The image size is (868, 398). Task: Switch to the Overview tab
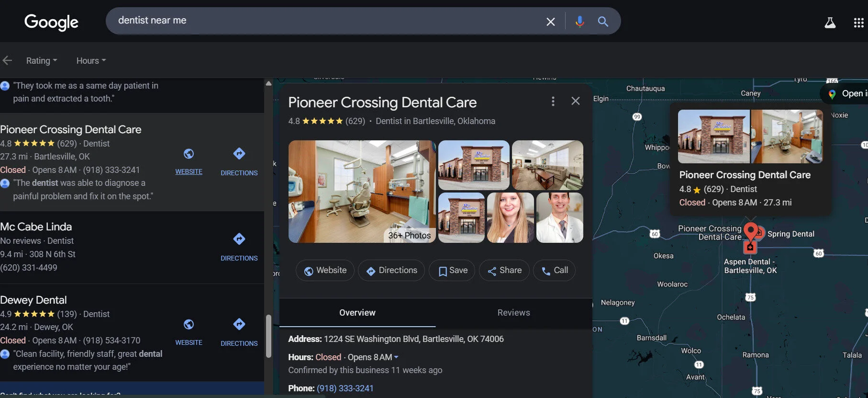click(x=357, y=313)
